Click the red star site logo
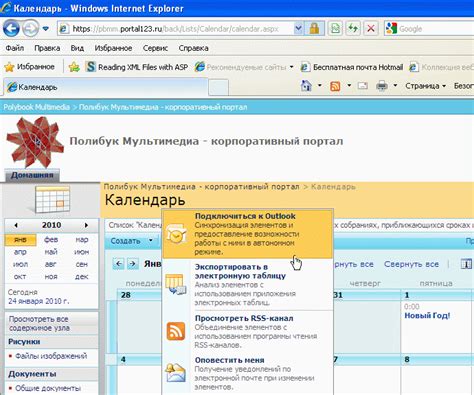 35,142
